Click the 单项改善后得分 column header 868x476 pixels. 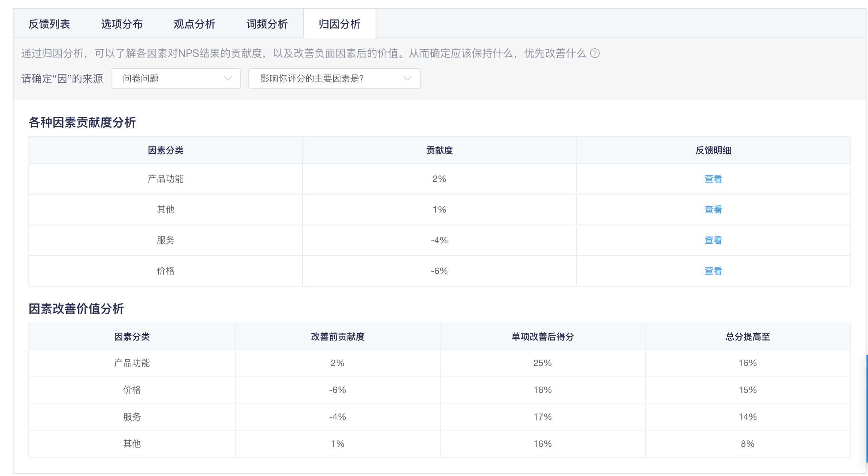tap(543, 337)
